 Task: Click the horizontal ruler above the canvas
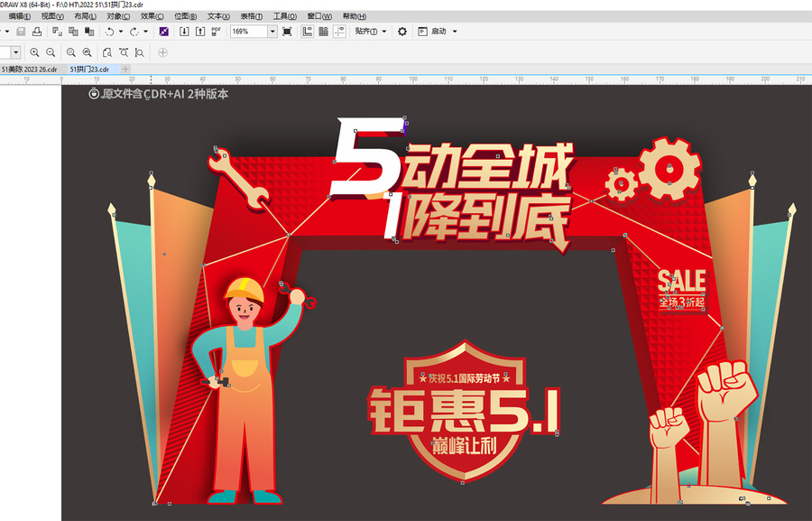pos(406,79)
